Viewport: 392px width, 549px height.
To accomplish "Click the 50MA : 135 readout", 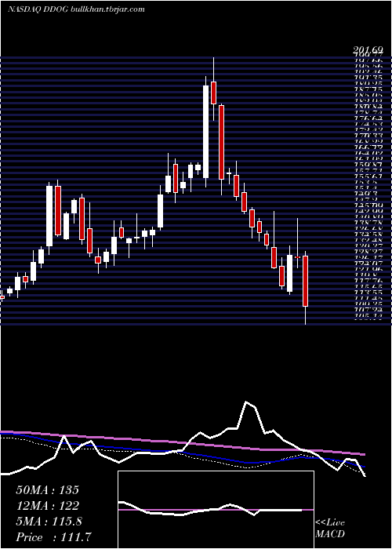I will coord(48,490).
